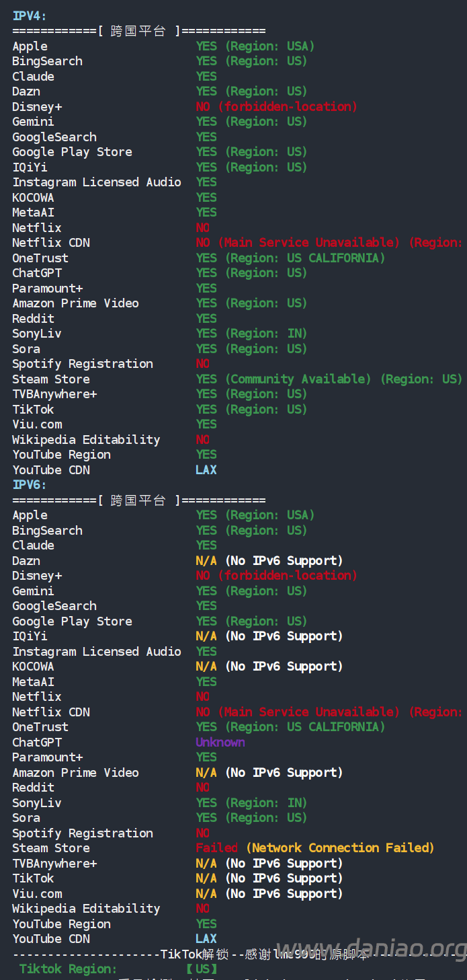
Task: Select the Tiktok Region: label
Action: click(68, 969)
